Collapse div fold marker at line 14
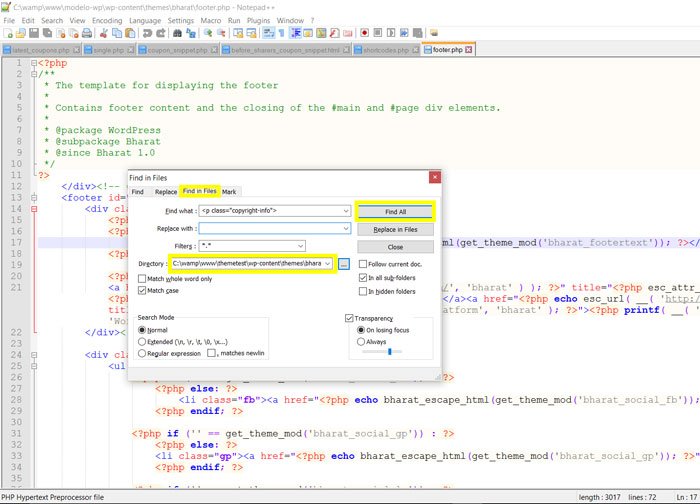Screen dimensions: 700x504 point(34,208)
